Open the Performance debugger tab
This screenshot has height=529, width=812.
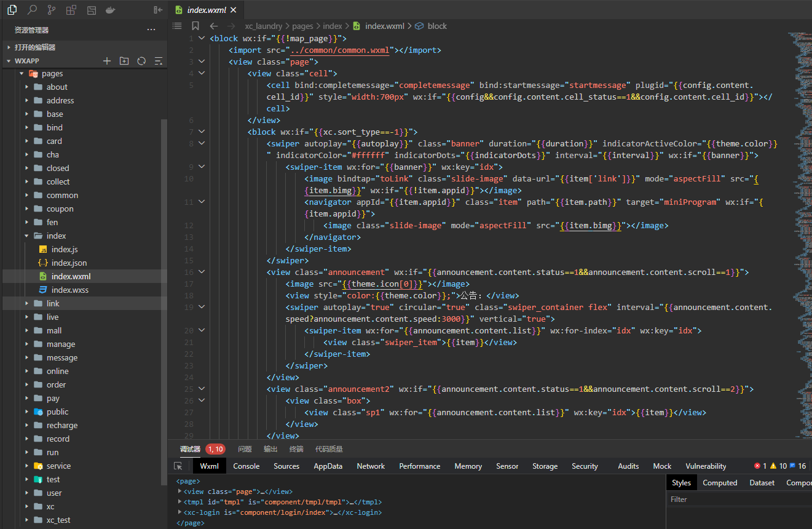click(x=420, y=466)
